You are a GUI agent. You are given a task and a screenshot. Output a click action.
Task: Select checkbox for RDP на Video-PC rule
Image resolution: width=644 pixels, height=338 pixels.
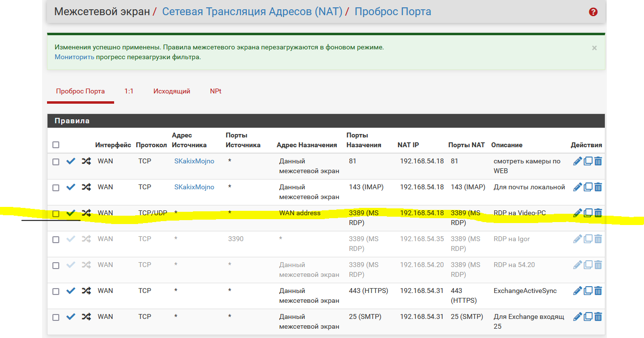click(56, 214)
